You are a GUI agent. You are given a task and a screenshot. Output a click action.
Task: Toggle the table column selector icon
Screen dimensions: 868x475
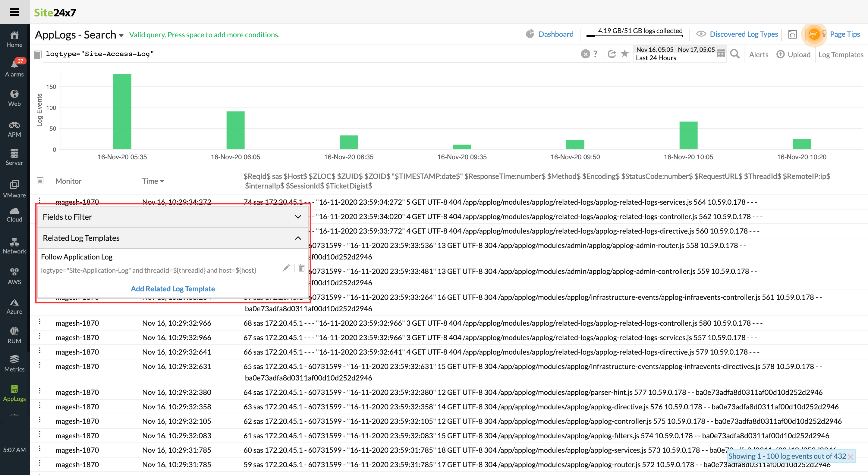tap(40, 181)
